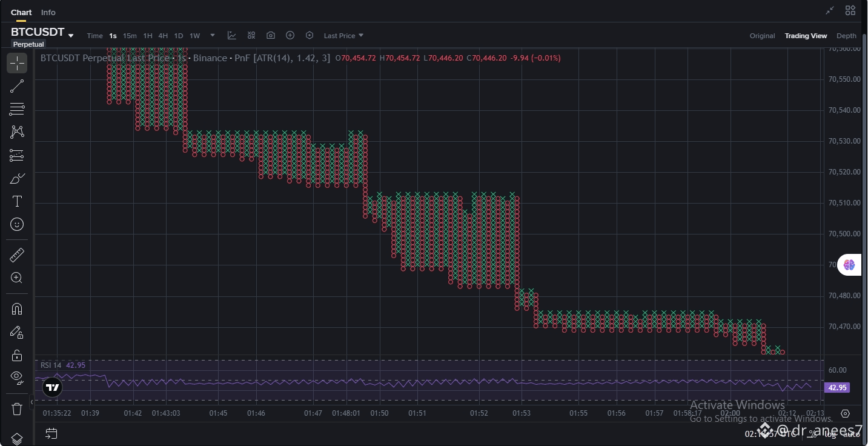Activate the zoom in tool
This screenshot has width=868, height=446.
pos(17,278)
